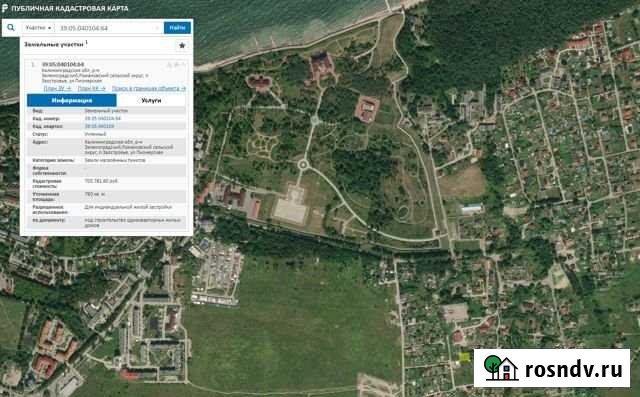Open the План ЗУ link
Image resolution: width=640 pixels, height=397 pixels.
click(57, 88)
